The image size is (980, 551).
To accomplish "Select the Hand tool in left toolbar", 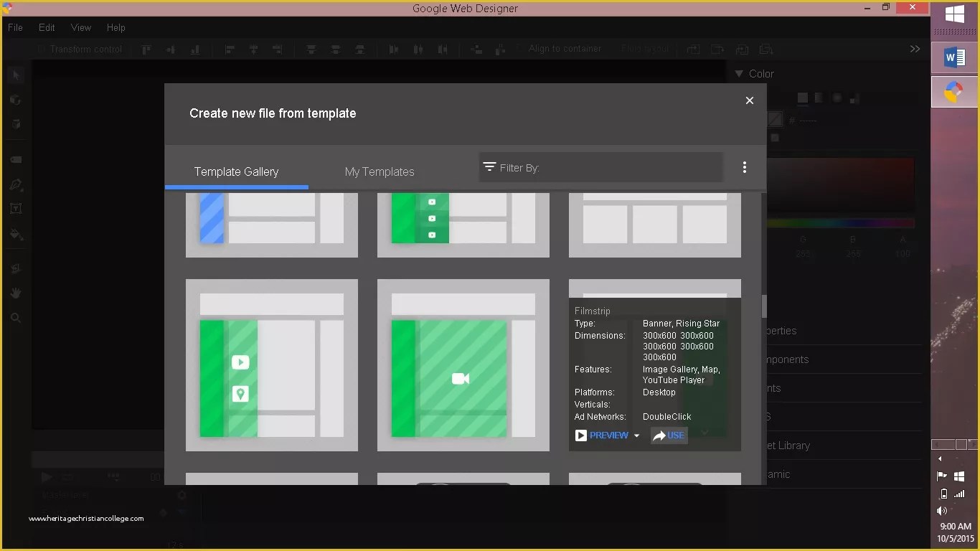I will [x=16, y=293].
